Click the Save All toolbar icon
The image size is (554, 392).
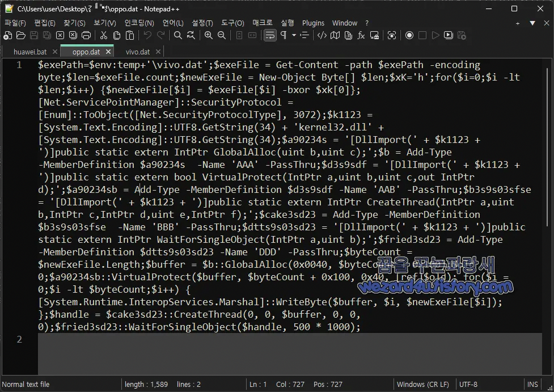pos(47,35)
